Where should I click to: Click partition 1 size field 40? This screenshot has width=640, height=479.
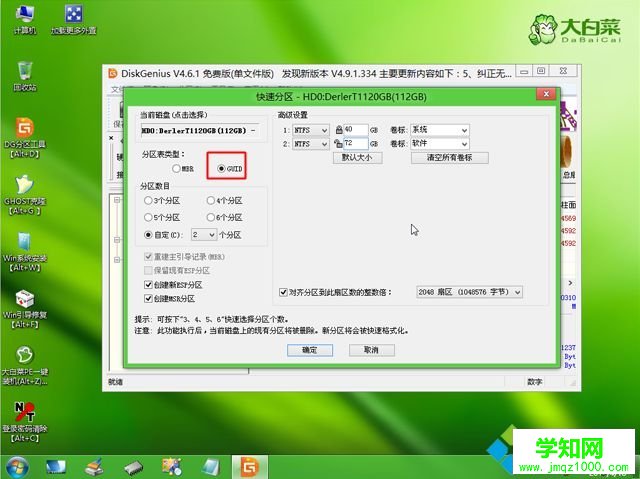coord(356,130)
